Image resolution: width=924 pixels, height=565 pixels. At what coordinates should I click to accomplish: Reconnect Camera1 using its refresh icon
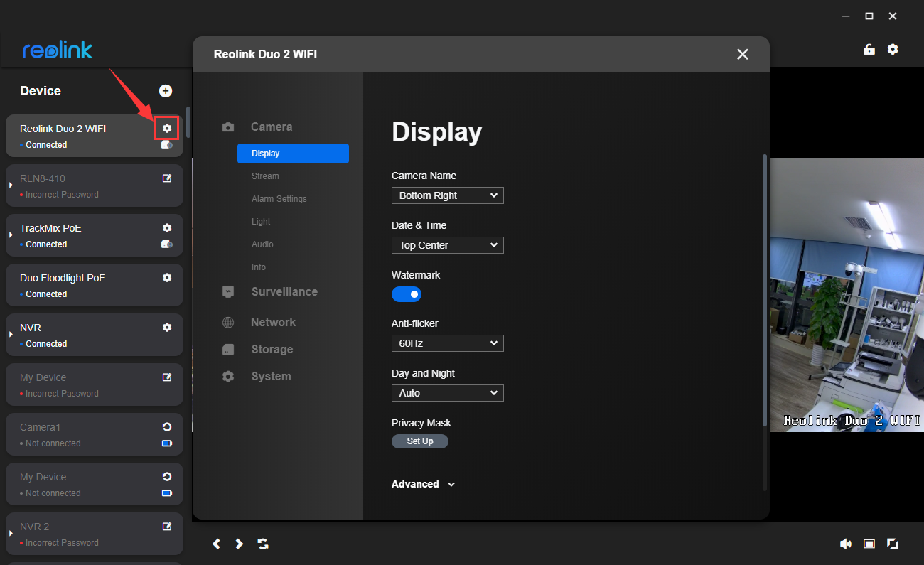pyautogui.click(x=167, y=427)
